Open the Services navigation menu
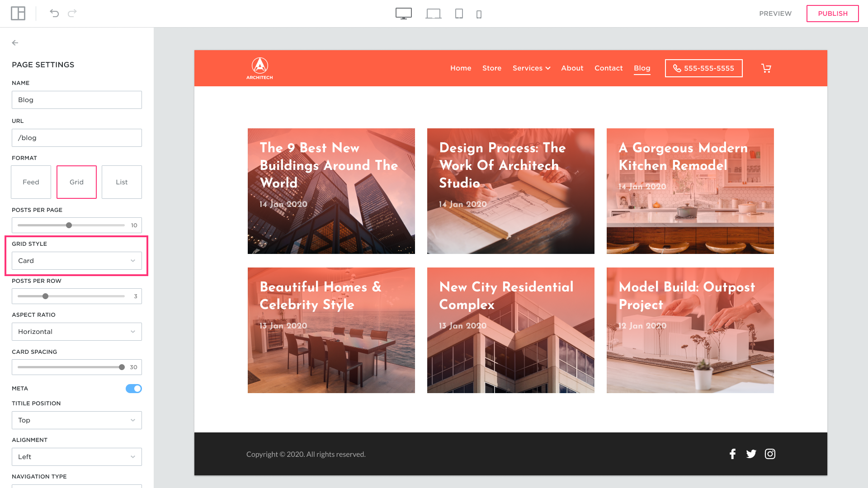 click(531, 68)
